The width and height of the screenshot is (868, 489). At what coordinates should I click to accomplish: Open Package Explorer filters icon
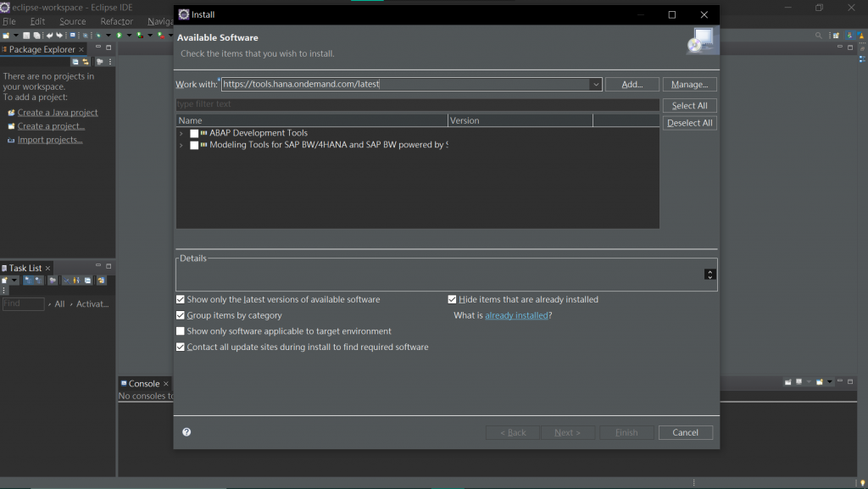(100, 61)
